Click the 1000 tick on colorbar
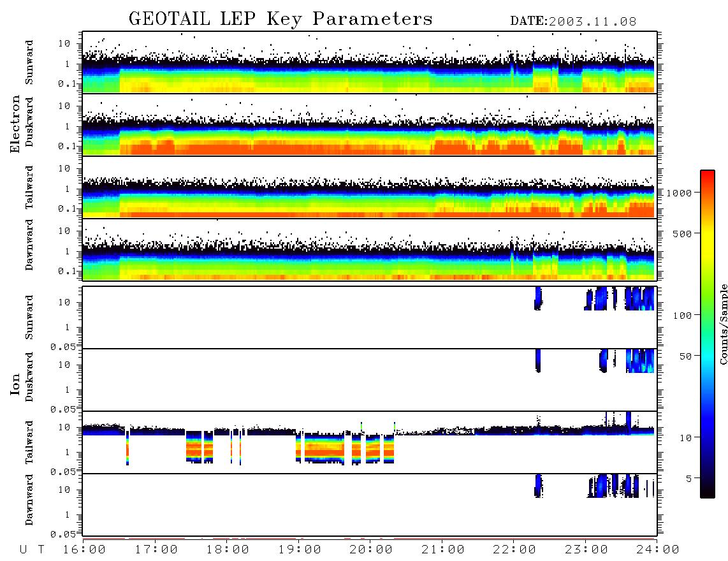The height and width of the screenshot is (561, 728). pyautogui.click(x=680, y=193)
